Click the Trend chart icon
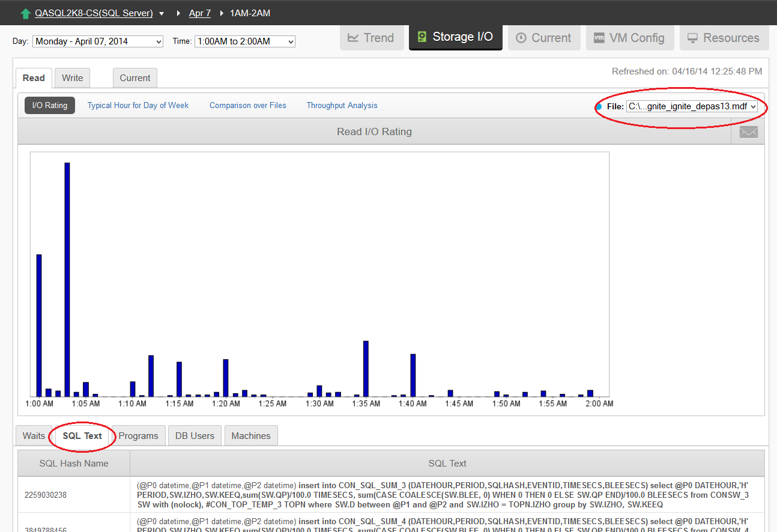The image size is (777, 532). coord(353,38)
